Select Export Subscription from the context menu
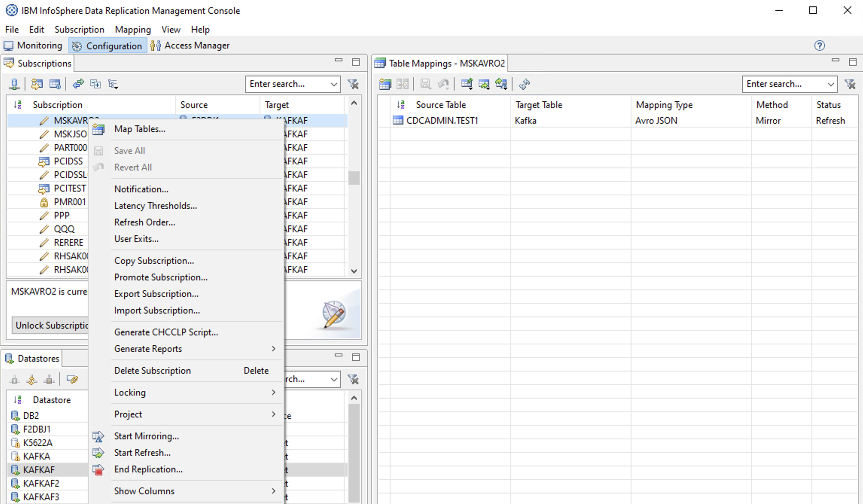Viewport: 863px width, 504px height. [x=156, y=294]
